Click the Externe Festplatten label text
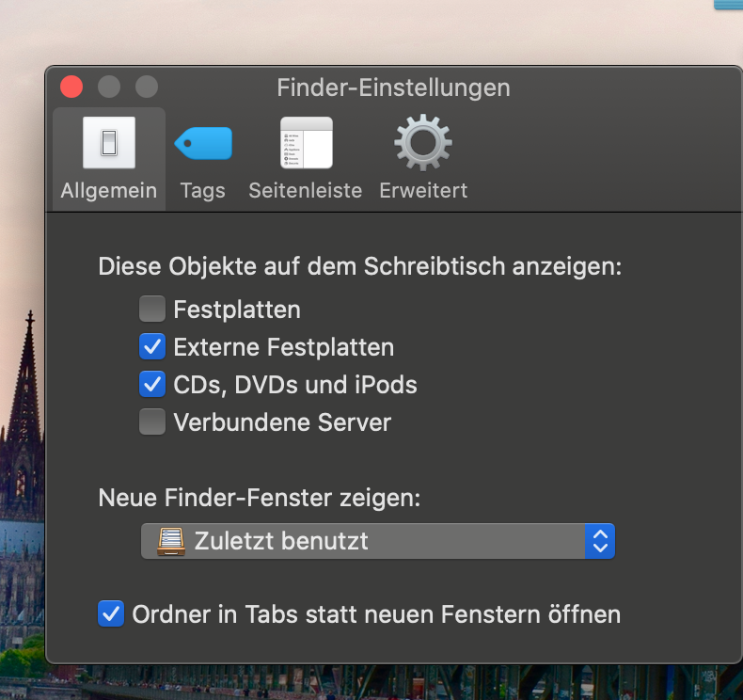 point(284,347)
